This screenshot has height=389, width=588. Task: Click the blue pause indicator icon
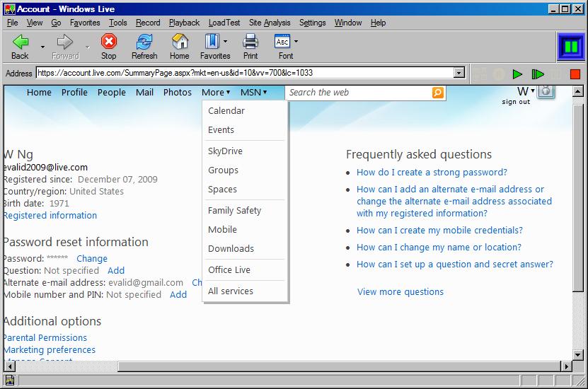[x=571, y=47]
